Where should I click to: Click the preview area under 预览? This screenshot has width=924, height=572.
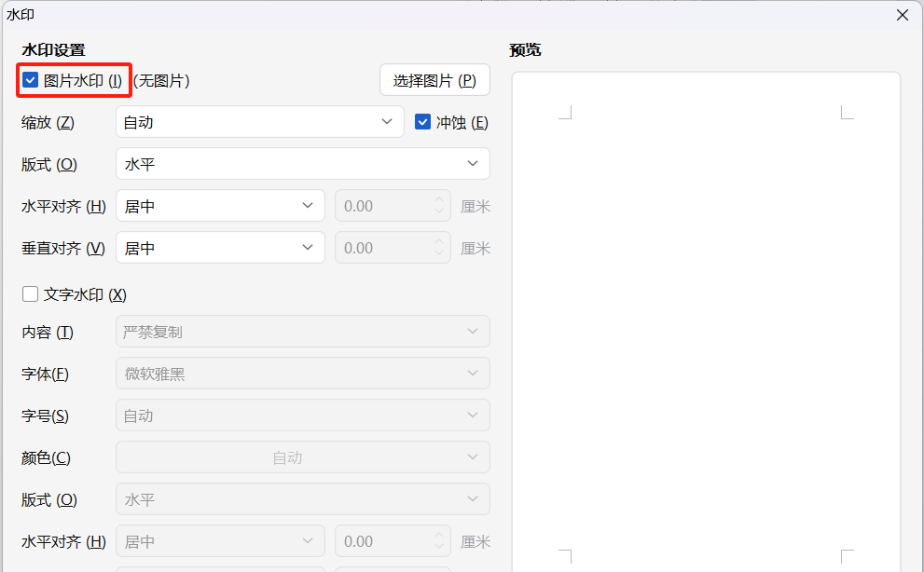tap(706, 326)
